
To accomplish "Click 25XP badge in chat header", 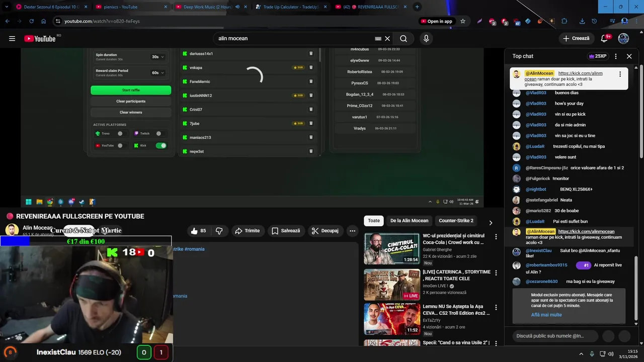I will 598,56.
